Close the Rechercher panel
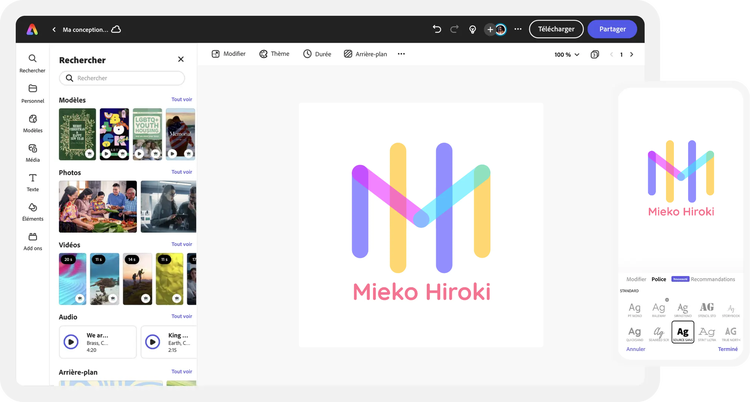750x402 pixels. click(181, 60)
